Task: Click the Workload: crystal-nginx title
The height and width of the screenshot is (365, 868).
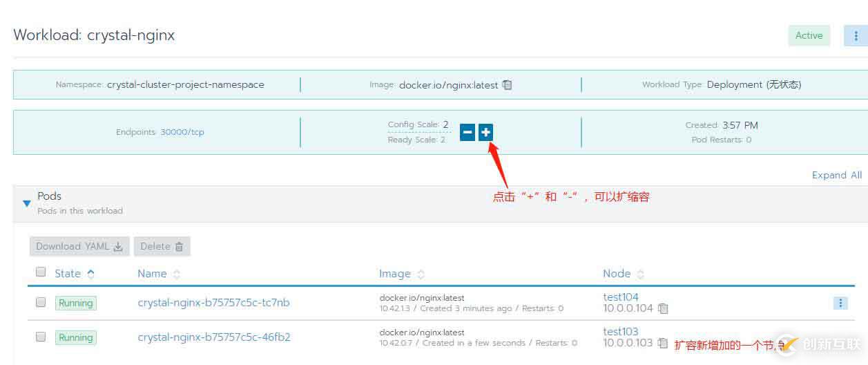Action: pyautogui.click(x=94, y=35)
